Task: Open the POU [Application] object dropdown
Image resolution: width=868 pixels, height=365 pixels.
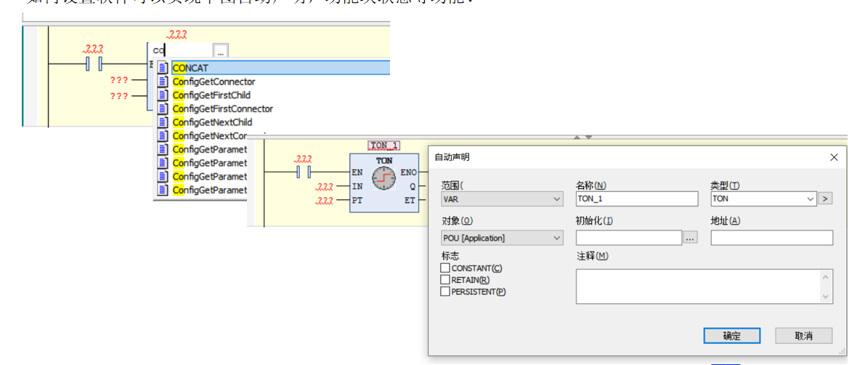Action: [x=502, y=238]
